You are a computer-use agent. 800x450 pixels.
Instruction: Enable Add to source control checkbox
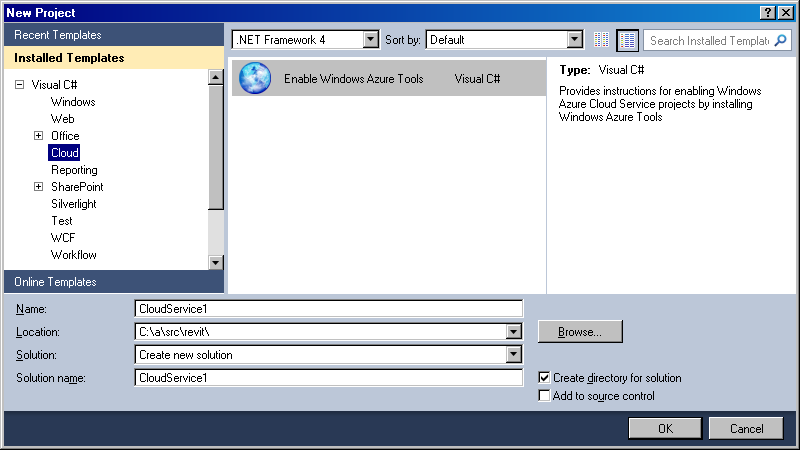(544, 396)
